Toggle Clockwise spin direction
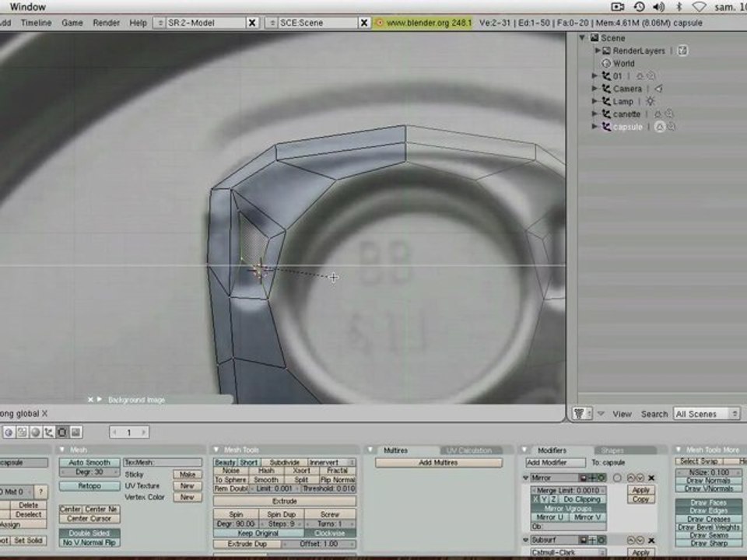 [x=330, y=533]
